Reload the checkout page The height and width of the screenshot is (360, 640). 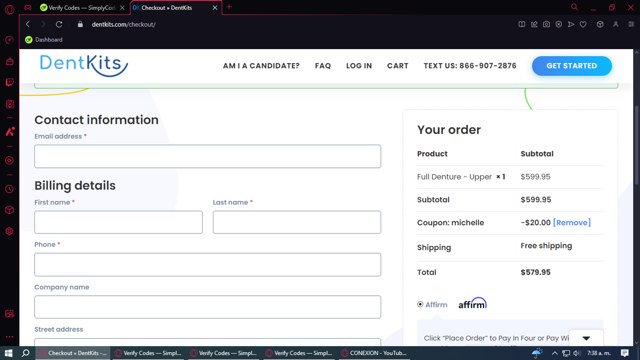59,24
